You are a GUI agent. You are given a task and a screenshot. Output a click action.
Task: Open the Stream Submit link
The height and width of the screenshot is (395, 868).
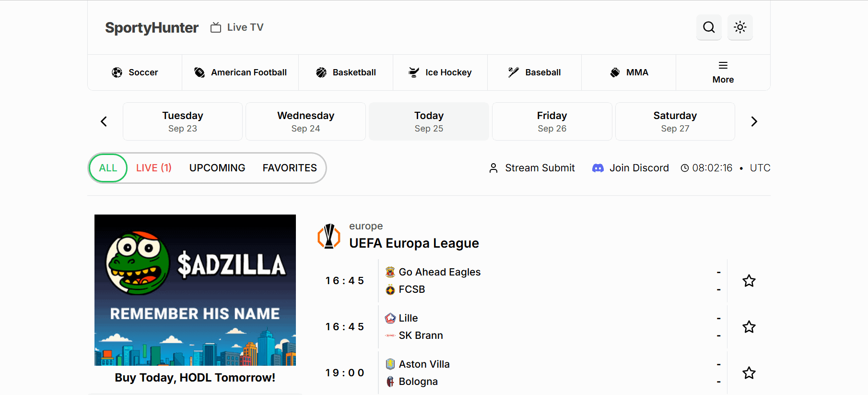pyautogui.click(x=532, y=168)
